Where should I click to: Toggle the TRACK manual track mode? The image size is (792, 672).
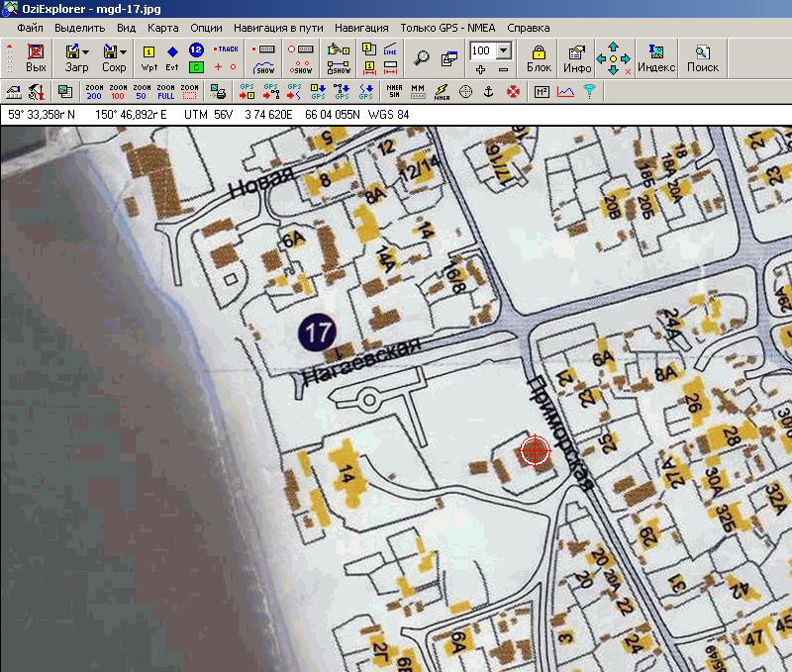pos(226,48)
